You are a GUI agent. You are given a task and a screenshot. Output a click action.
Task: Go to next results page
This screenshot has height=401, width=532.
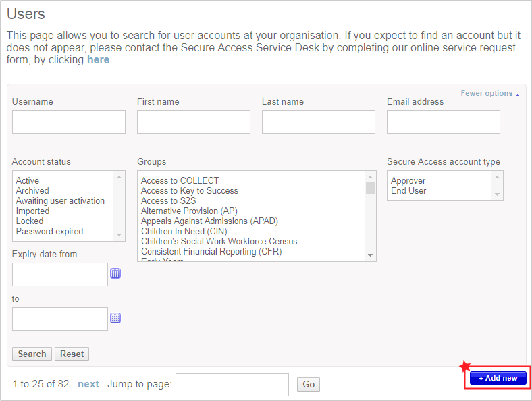coord(88,384)
